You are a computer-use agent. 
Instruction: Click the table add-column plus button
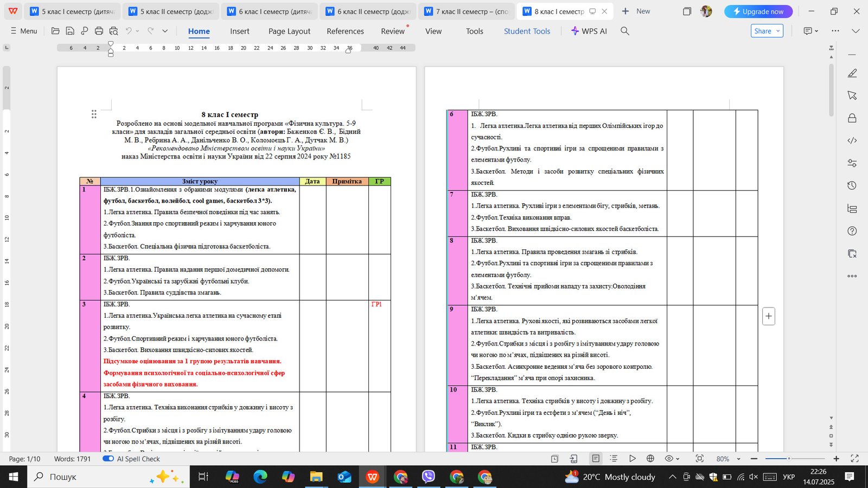(769, 316)
